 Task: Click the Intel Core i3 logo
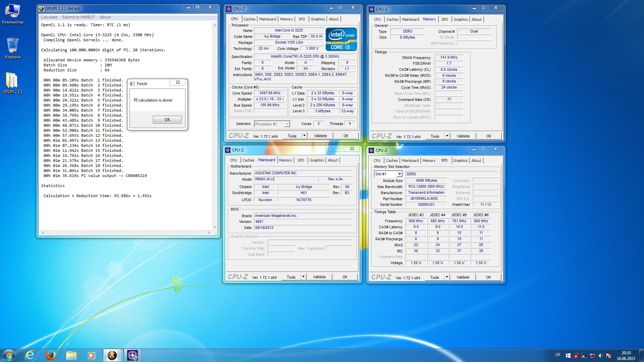point(341,39)
